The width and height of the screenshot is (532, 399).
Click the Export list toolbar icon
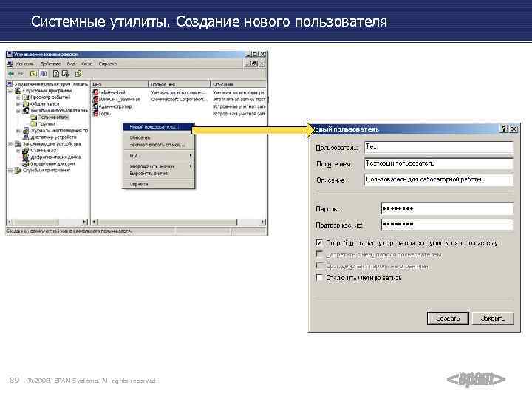click(66, 74)
